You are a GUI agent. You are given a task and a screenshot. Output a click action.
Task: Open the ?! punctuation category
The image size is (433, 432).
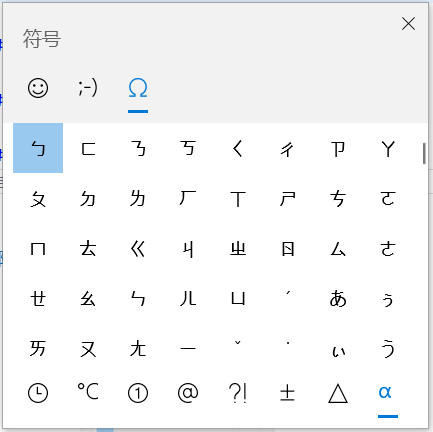pyautogui.click(x=238, y=393)
